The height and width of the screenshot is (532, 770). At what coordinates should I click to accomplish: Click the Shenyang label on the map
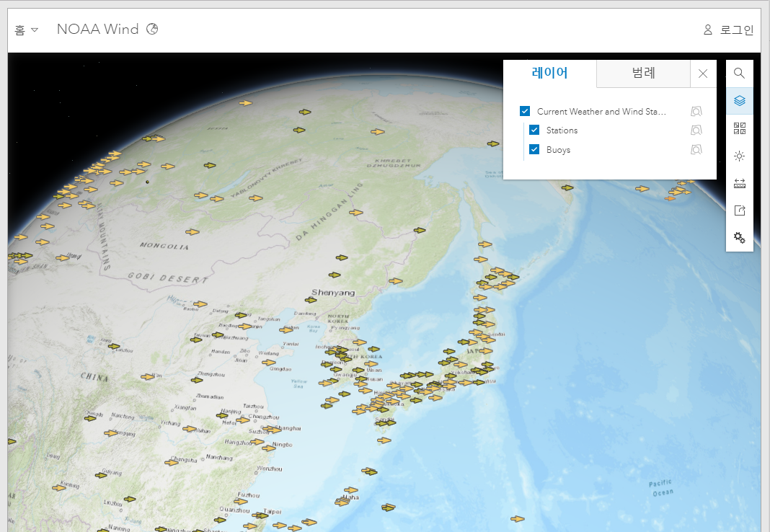pyautogui.click(x=333, y=293)
